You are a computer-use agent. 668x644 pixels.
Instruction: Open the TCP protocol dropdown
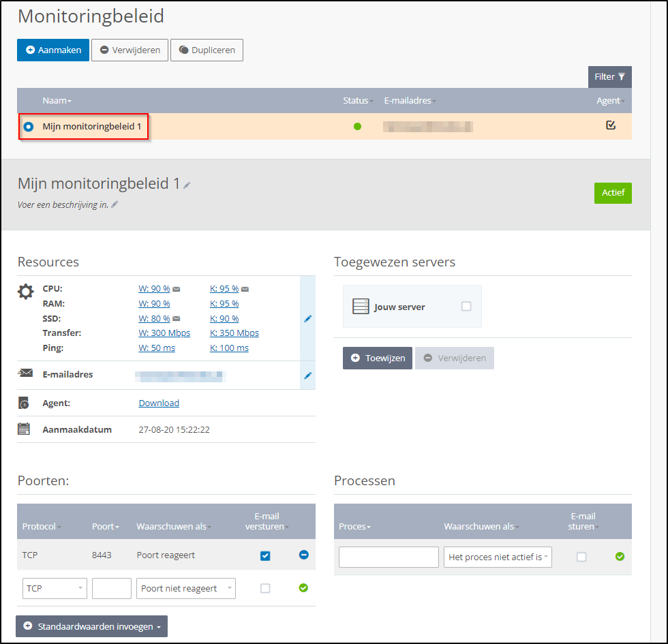[x=55, y=588]
